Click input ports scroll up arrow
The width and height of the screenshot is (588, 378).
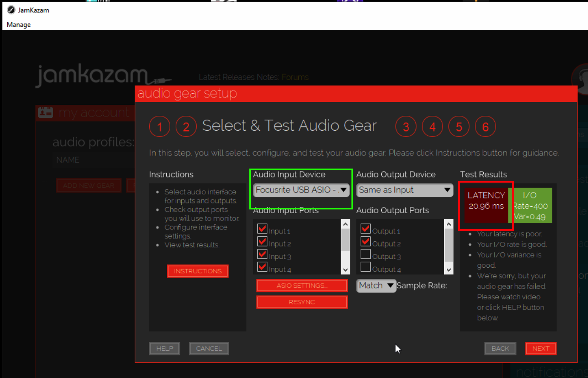coord(345,224)
